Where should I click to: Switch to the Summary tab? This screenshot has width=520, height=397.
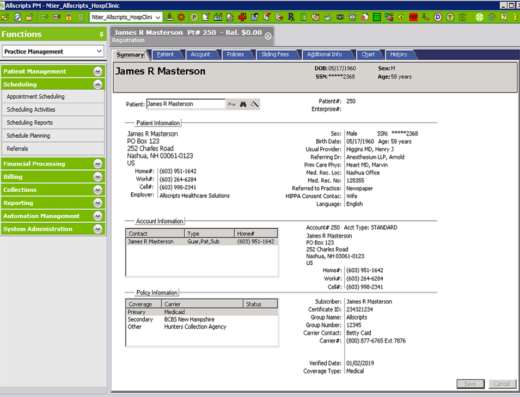click(x=130, y=55)
